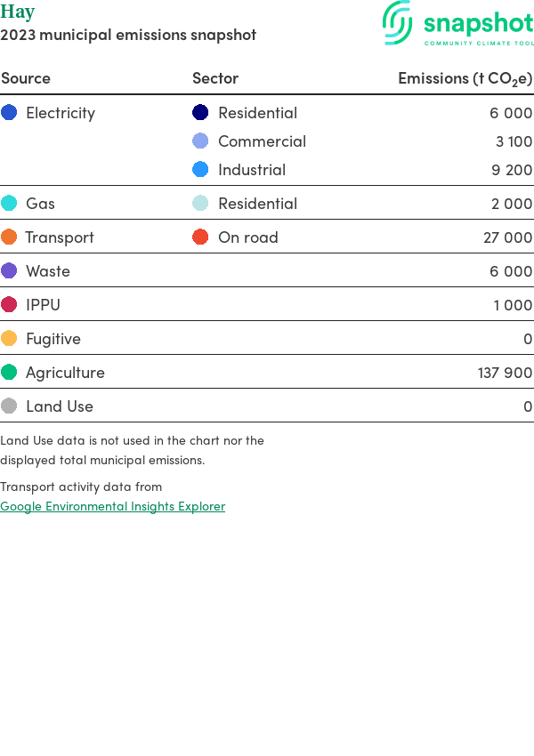Click the Residential electricity dark navy dot
This screenshot has height=756, width=534.
click(200, 113)
